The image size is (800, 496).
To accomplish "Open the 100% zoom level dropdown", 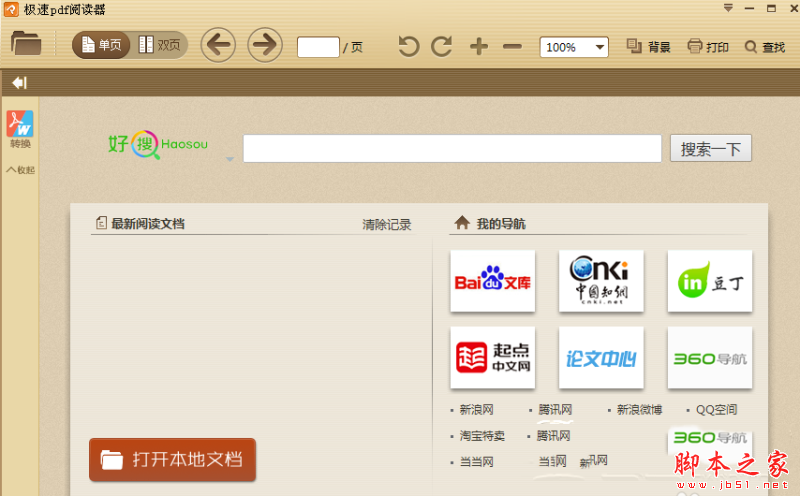I will [x=574, y=47].
